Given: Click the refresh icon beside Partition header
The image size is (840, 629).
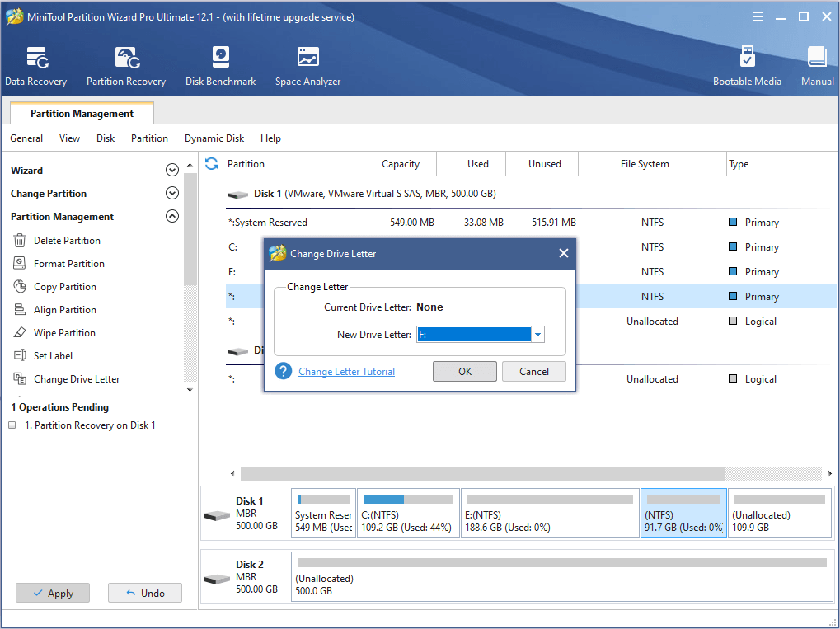Looking at the screenshot, I should pyautogui.click(x=212, y=164).
